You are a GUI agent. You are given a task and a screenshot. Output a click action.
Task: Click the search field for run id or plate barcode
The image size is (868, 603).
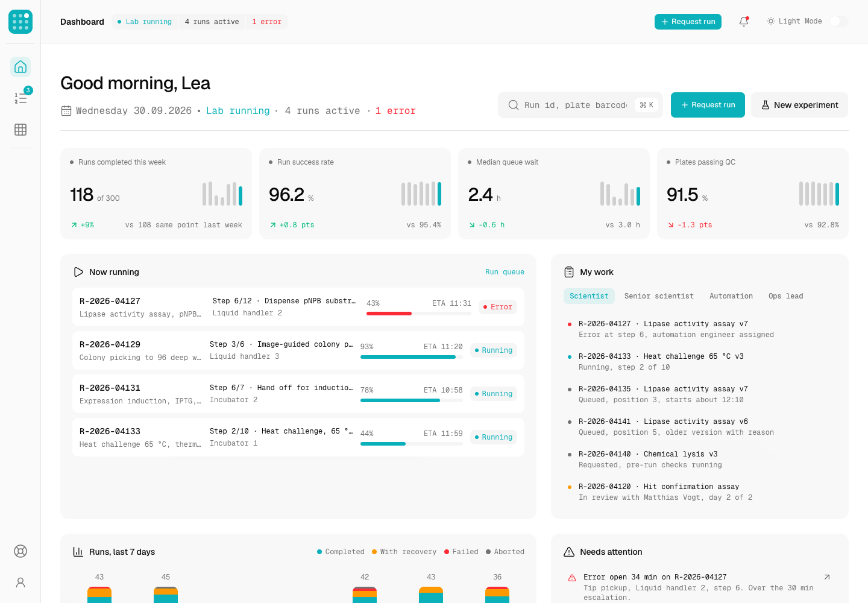tap(580, 105)
